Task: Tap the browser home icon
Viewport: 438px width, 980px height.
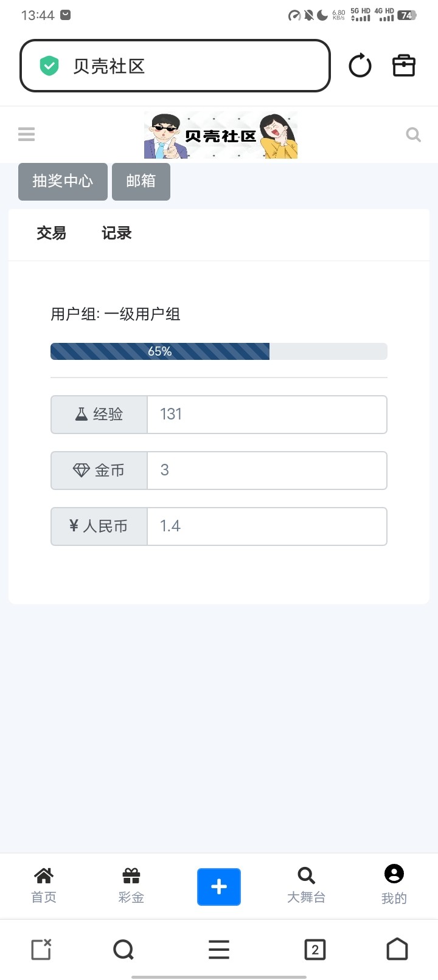Action: [397, 949]
